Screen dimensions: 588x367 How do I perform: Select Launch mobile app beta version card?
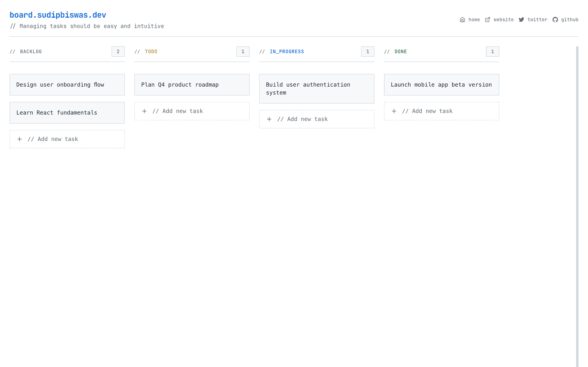click(x=441, y=85)
